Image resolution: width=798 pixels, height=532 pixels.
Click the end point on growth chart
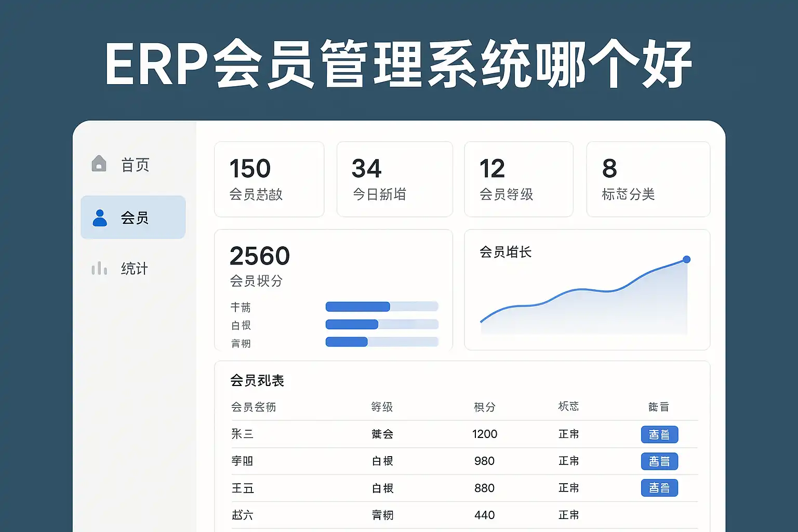686,259
